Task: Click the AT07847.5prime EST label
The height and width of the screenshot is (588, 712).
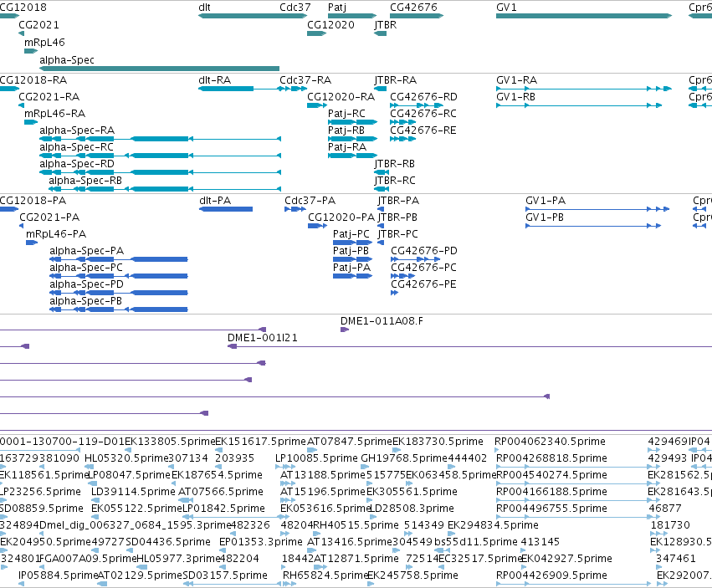Action: 349,442
